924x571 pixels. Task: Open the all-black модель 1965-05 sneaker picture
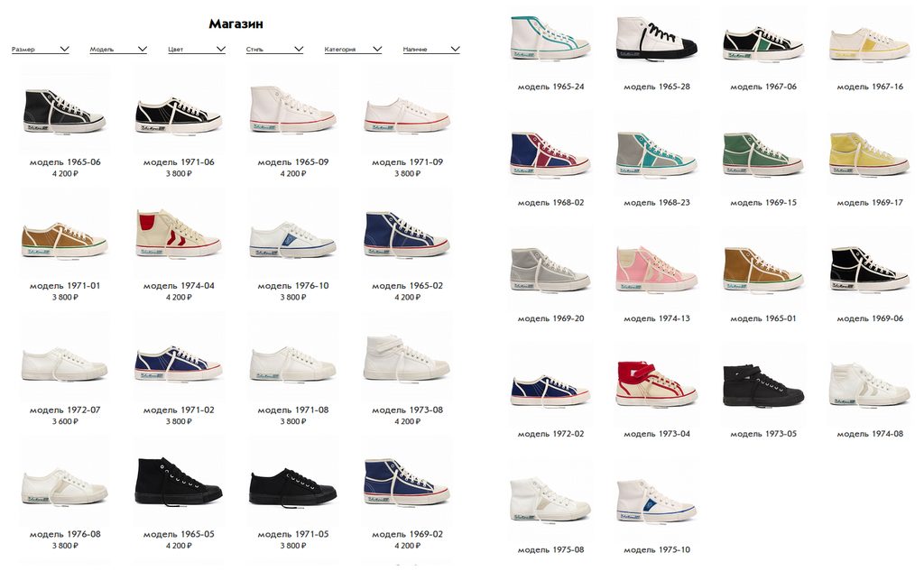[179, 482]
